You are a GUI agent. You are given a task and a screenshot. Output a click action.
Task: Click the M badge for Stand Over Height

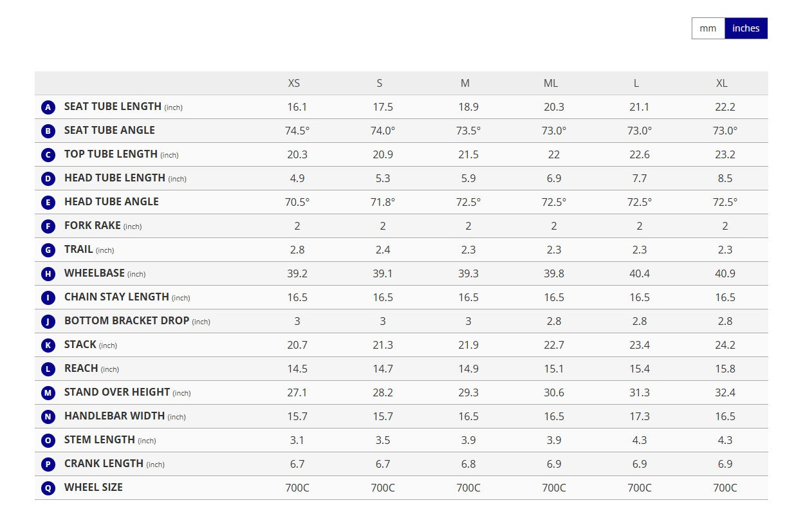(x=48, y=393)
